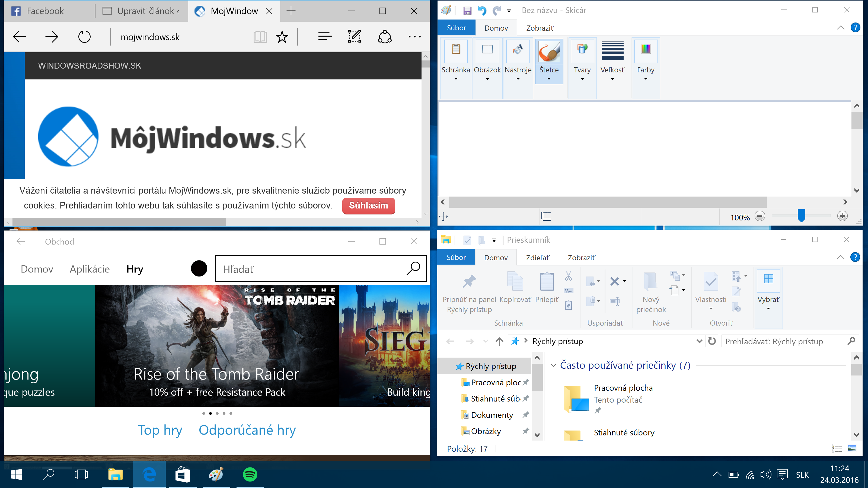The width and height of the screenshot is (868, 488).
Task: Open Task View on the taskbar
Action: [x=81, y=474]
